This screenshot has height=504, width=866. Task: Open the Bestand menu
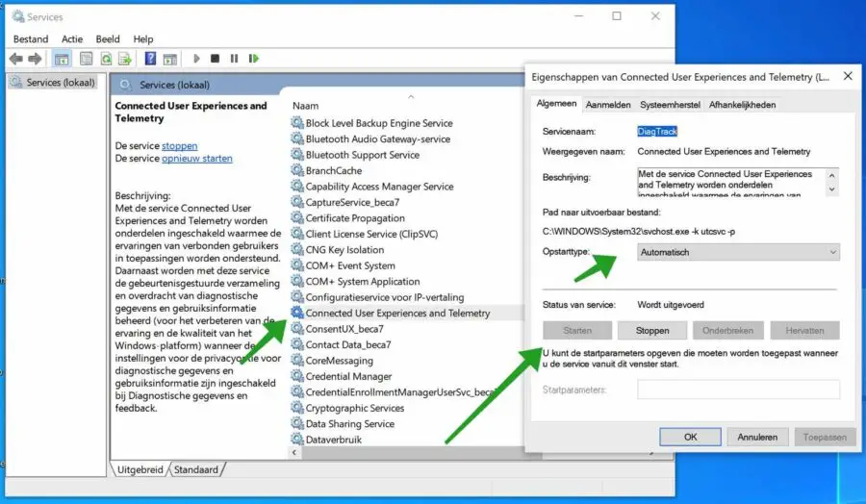[31, 39]
